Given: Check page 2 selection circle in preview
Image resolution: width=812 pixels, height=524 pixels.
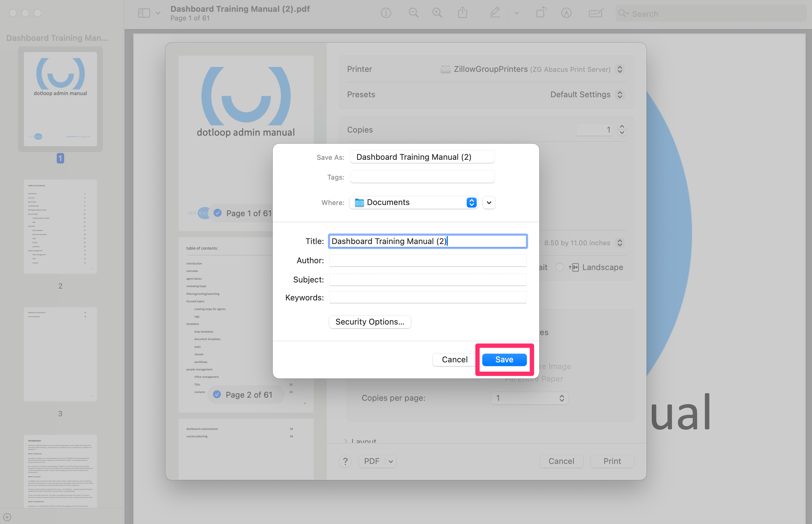Looking at the screenshot, I should (x=217, y=394).
